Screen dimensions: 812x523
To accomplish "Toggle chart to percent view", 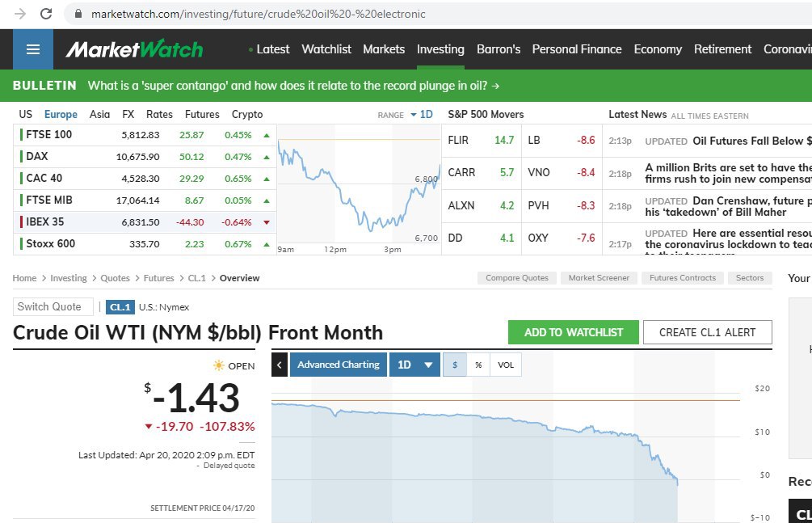I will point(478,365).
